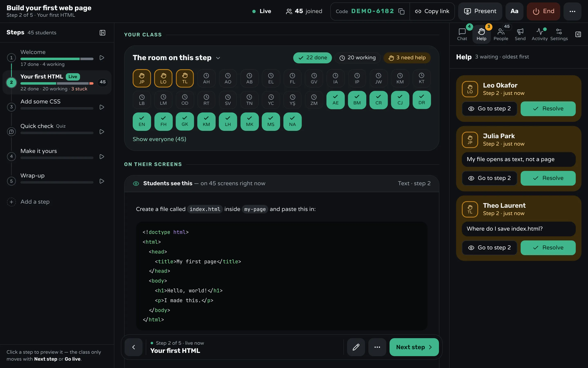Preview the Wrap-up step
Image resolution: width=588 pixels, height=368 pixels.
(102, 181)
